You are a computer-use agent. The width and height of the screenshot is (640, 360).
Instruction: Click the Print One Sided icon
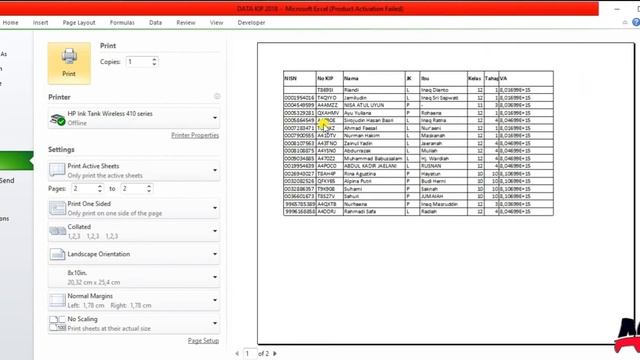click(x=57, y=208)
